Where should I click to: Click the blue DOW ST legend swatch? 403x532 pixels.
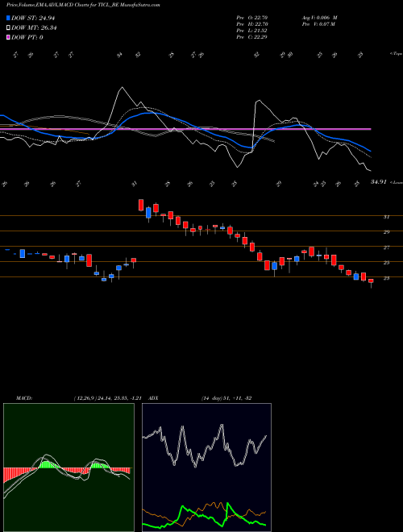point(9,18)
